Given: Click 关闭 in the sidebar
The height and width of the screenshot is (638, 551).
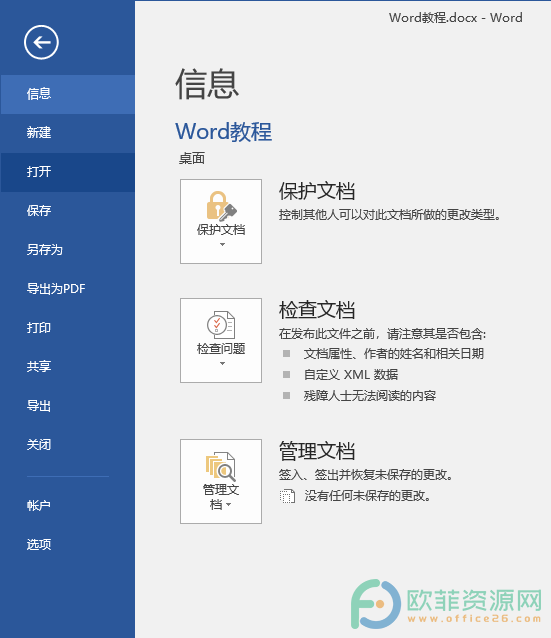Looking at the screenshot, I should [68, 445].
